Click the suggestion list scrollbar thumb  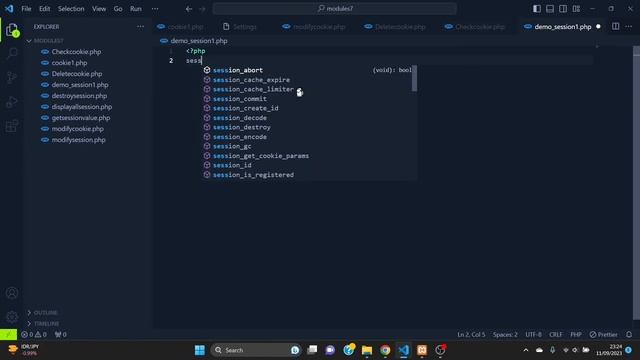click(x=414, y=78)
